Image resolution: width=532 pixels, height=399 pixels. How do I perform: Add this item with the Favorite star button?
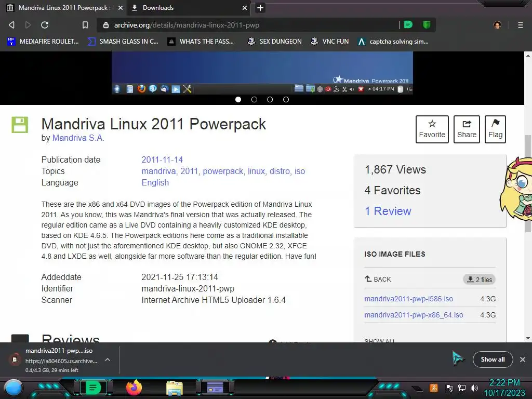click(432, 129)
